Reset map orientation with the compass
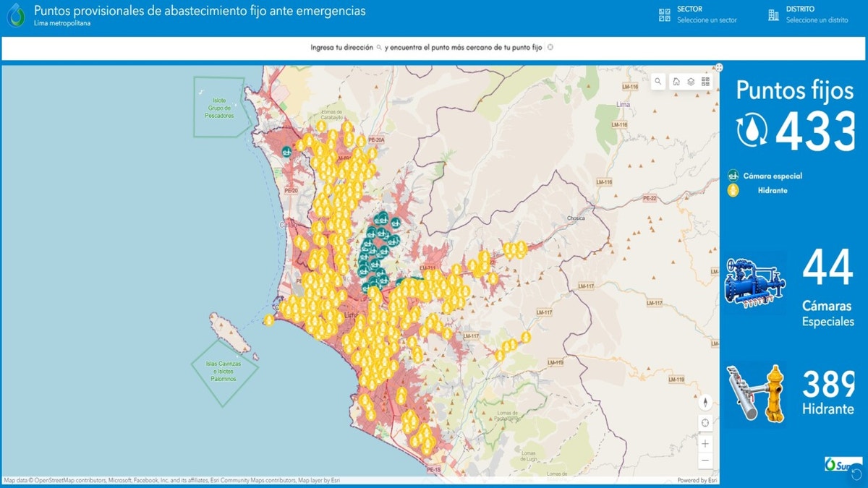 [x=705, y=403]
